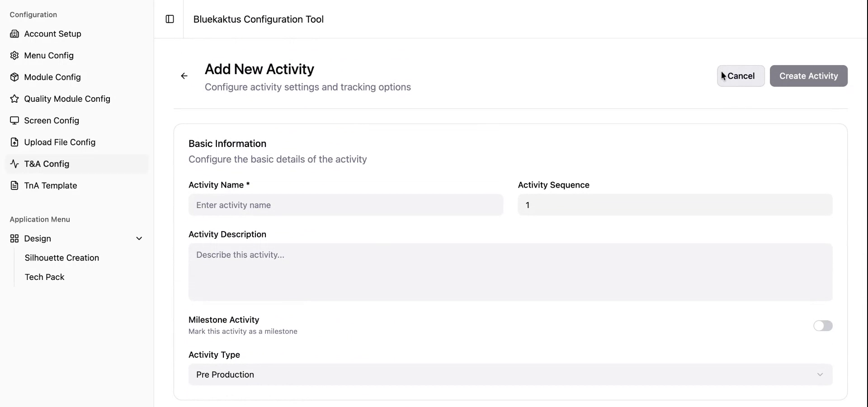Enable the Milestone Activity switch
The image size is (868, 407).
coord(822,326)
